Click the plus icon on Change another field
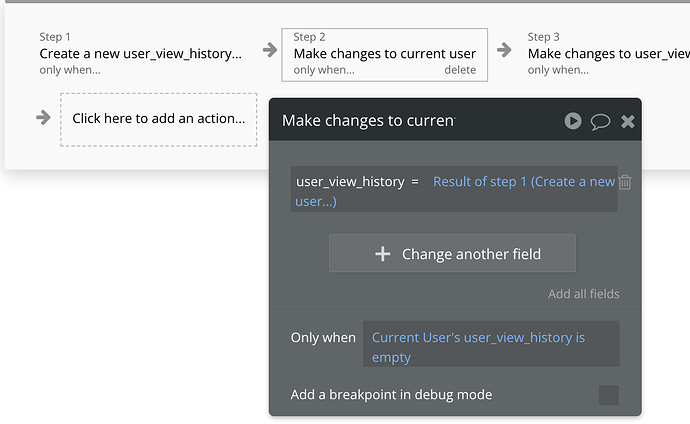This screenshot has height=424, width=690. [x=382, y=254]
